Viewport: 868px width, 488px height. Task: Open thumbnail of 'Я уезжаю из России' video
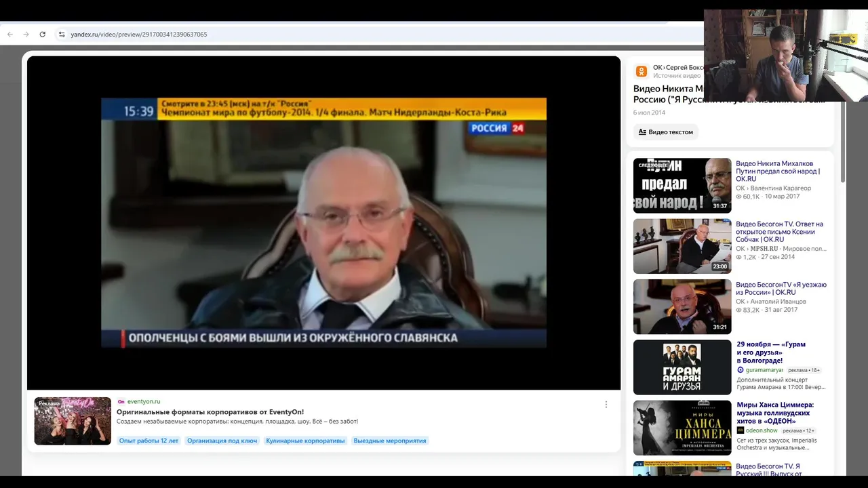(682, 307)
